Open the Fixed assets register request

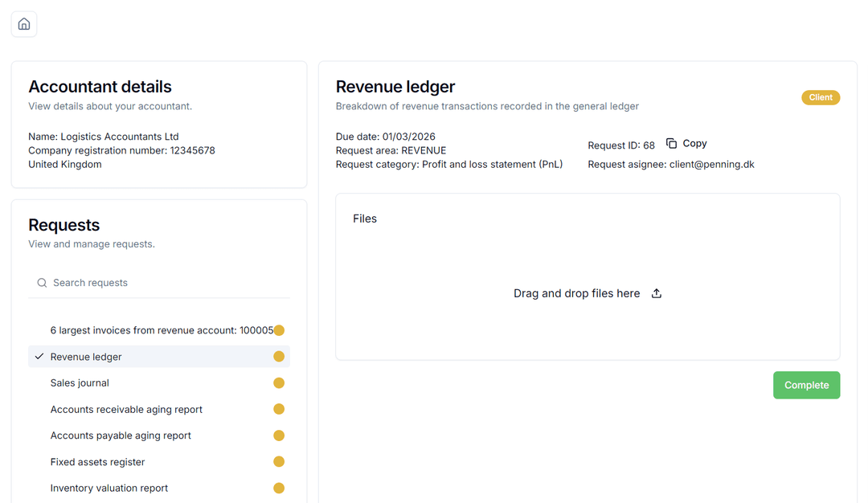97,462
